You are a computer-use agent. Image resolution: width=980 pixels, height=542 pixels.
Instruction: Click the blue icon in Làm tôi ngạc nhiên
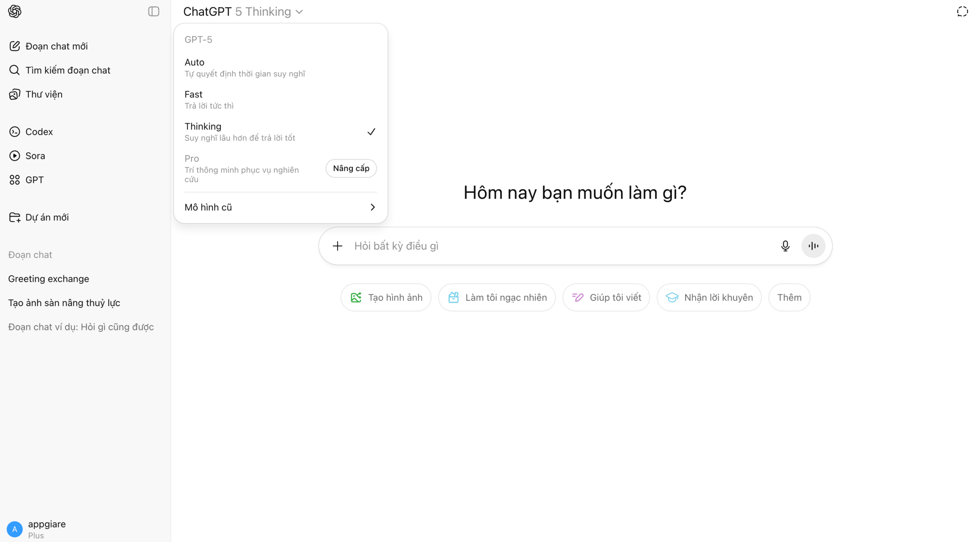[453, 297]
